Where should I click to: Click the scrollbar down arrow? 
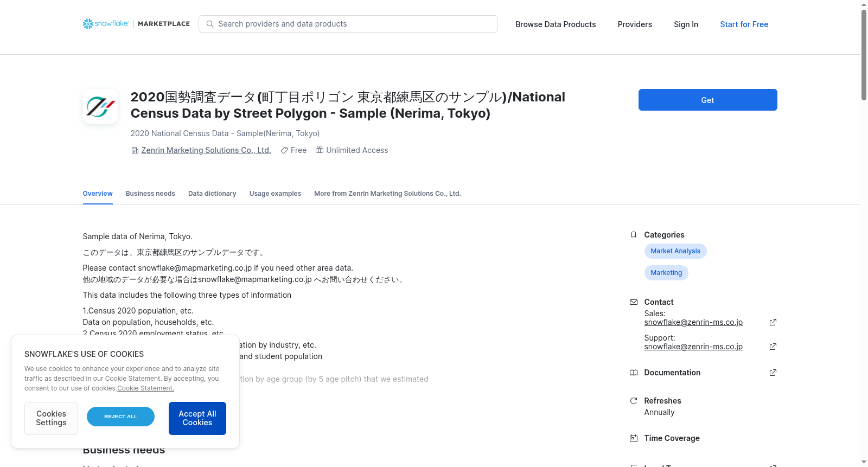[x=864, y=463]
